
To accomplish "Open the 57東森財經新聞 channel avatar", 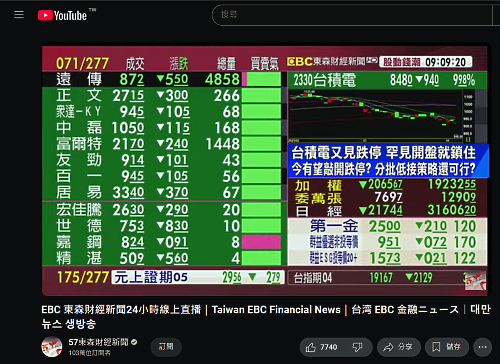I will 52,347.
